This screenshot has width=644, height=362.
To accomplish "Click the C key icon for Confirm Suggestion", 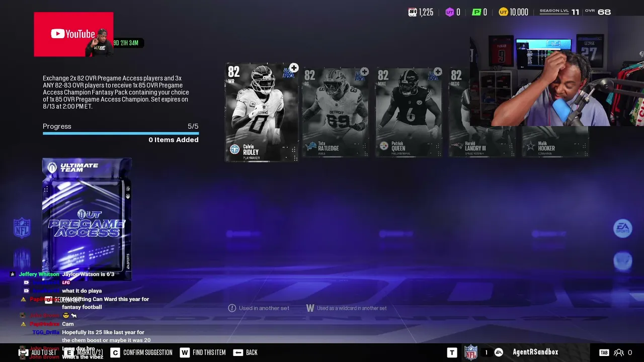I will [x=115, y=352].
